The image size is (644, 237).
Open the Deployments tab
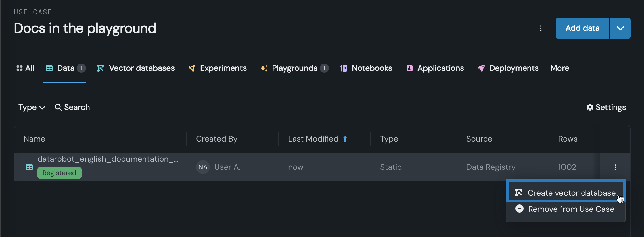508,68
